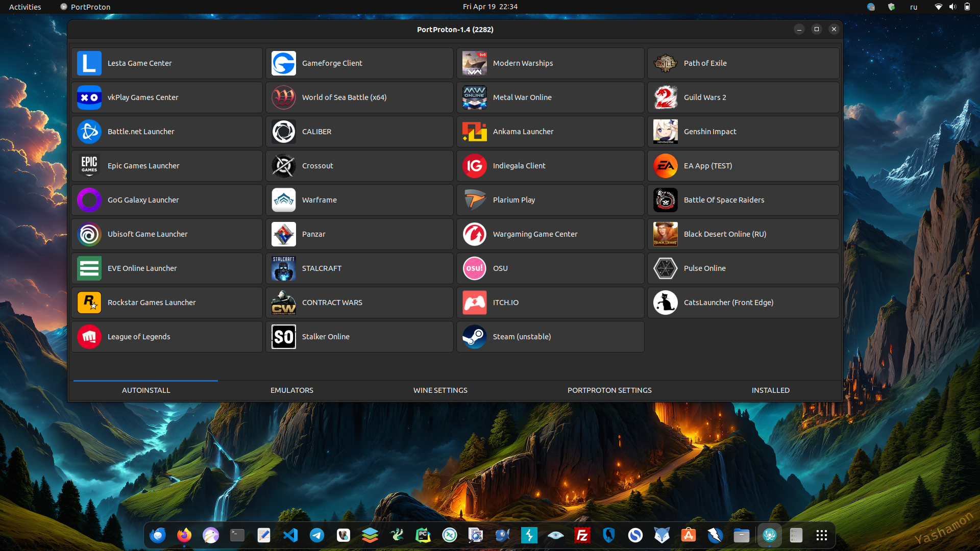
Task: Click the Ankama Launcher icon
Action: 475,132
